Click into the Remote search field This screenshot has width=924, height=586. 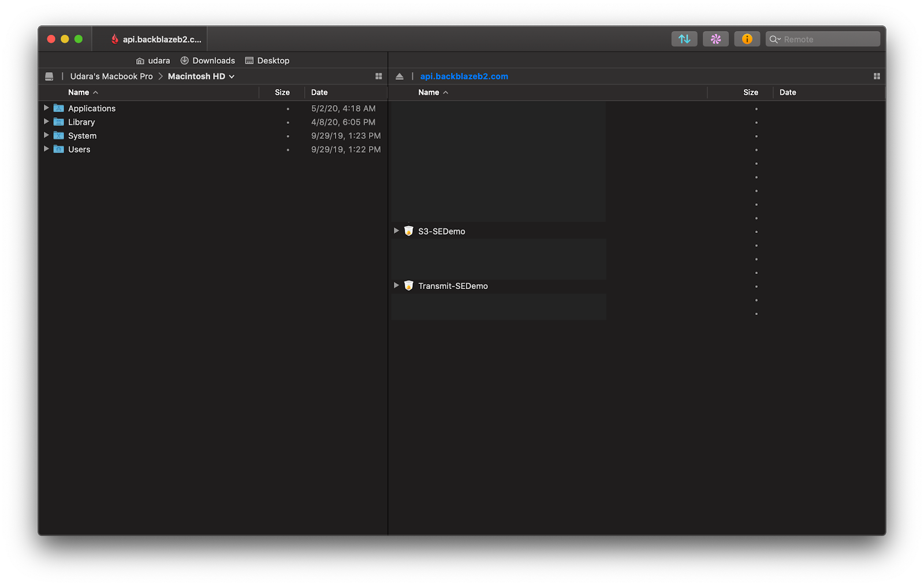tap(823, 39)
